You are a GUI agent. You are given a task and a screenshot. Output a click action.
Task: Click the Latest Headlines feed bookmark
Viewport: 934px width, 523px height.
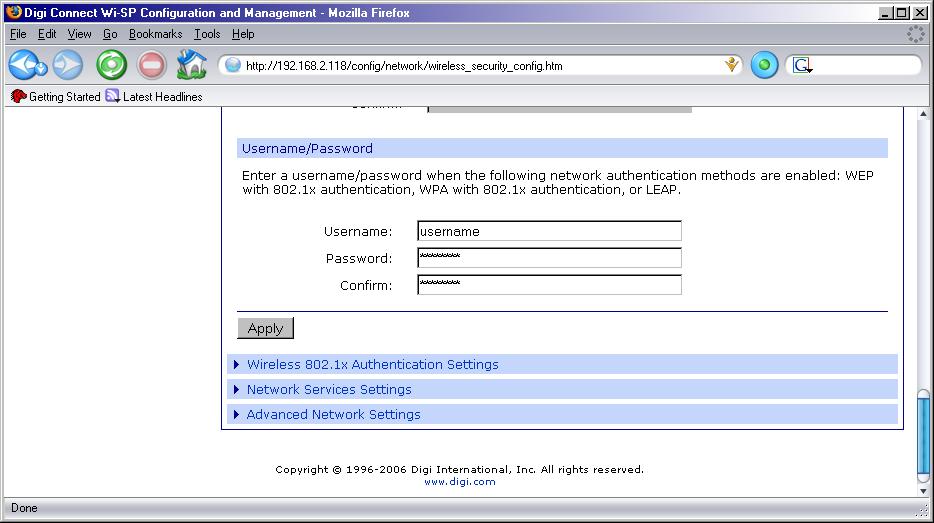point(154,97)
